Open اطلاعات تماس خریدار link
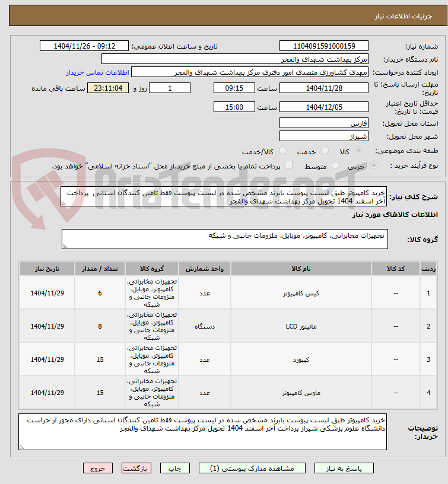Viewport: 448px width, 484px height. point(97,72)
